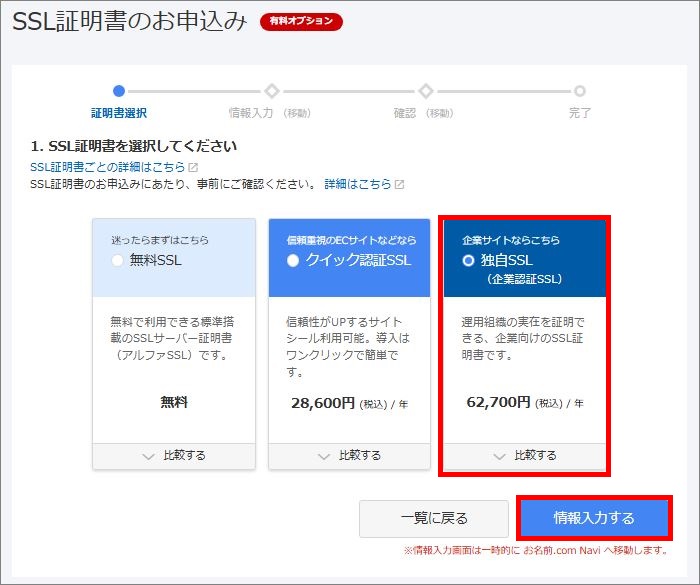Click the 証明書選択 step indicator dot

[x=119, y=91]
